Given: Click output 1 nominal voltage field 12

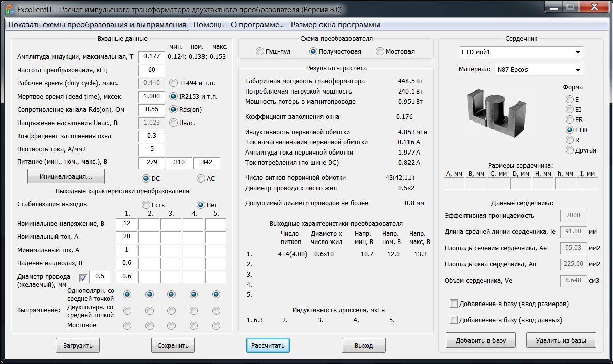Looking at the screenshot, I should tap(127, 224).
